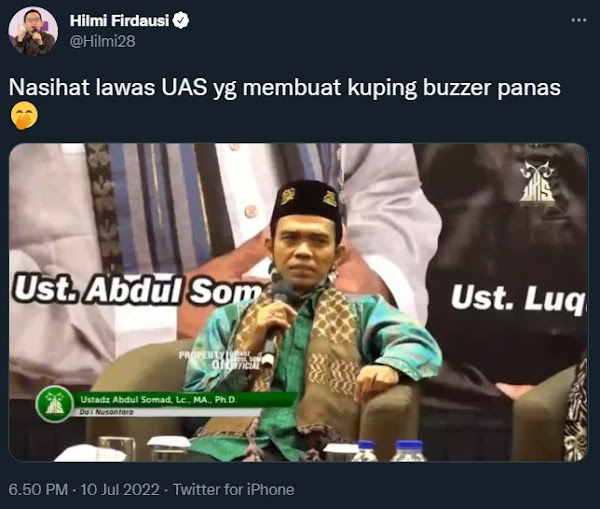The image size is (600, 509).
Task: Click the 6.50 PM timestamp
Action: click(38, 489)
